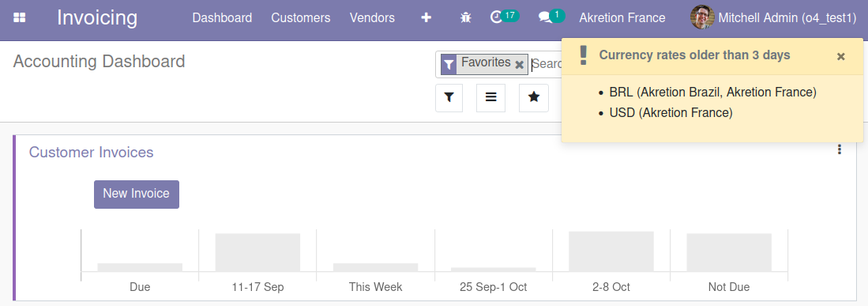Open the Customer Invoices title link
Image resolution: width=868 pixels, height=306 pixels.
pyautogui.click(x=92, y=152)
